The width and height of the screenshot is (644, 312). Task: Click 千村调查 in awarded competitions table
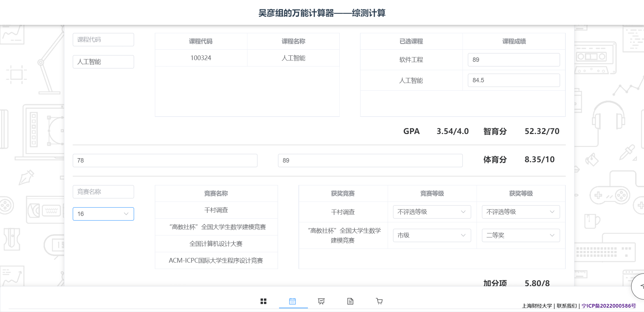tap(343, 212)
